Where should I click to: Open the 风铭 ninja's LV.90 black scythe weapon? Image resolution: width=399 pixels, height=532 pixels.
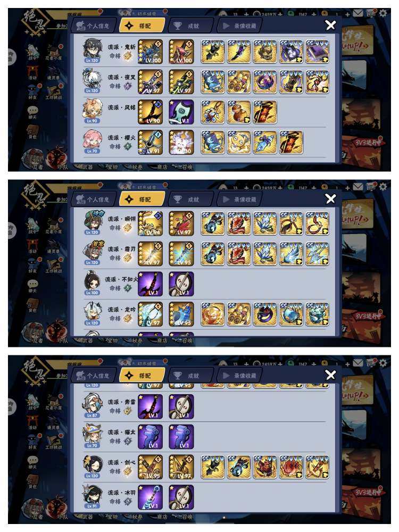tap(151, 112)
